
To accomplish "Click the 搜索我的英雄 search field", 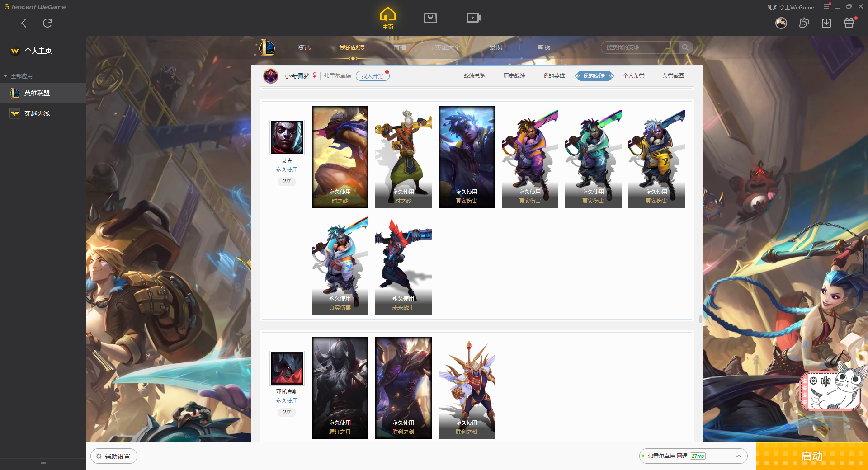I will tap(640, 47).
